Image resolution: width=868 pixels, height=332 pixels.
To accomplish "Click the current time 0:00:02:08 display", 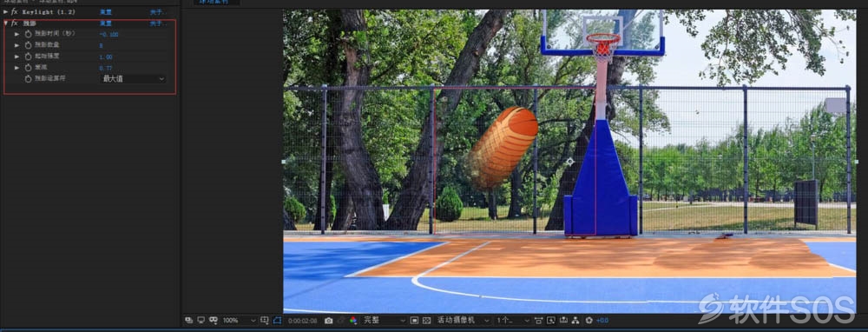I will pos(302,321).
